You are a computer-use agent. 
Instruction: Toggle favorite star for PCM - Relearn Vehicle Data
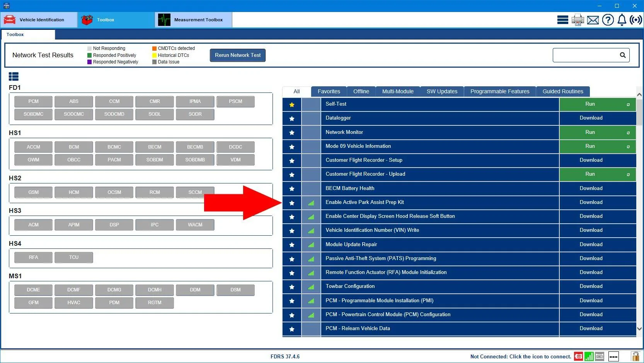(292, 329)
